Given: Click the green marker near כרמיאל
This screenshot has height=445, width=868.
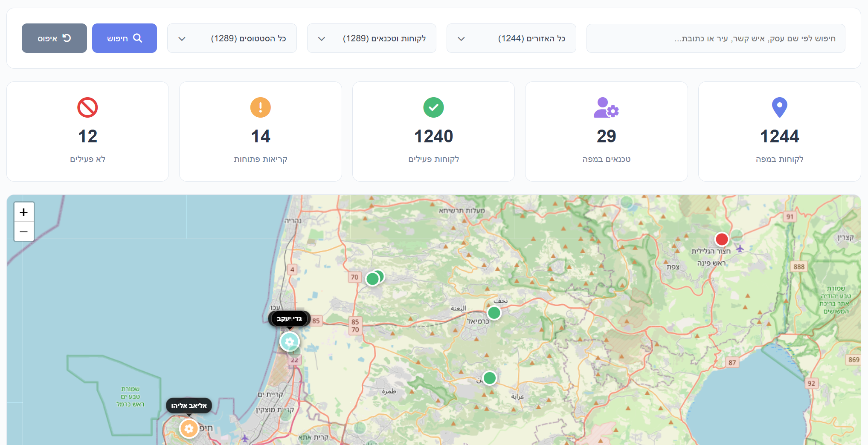Looking at the screenshot, I should pyautogui.click(x=494, y=313).
